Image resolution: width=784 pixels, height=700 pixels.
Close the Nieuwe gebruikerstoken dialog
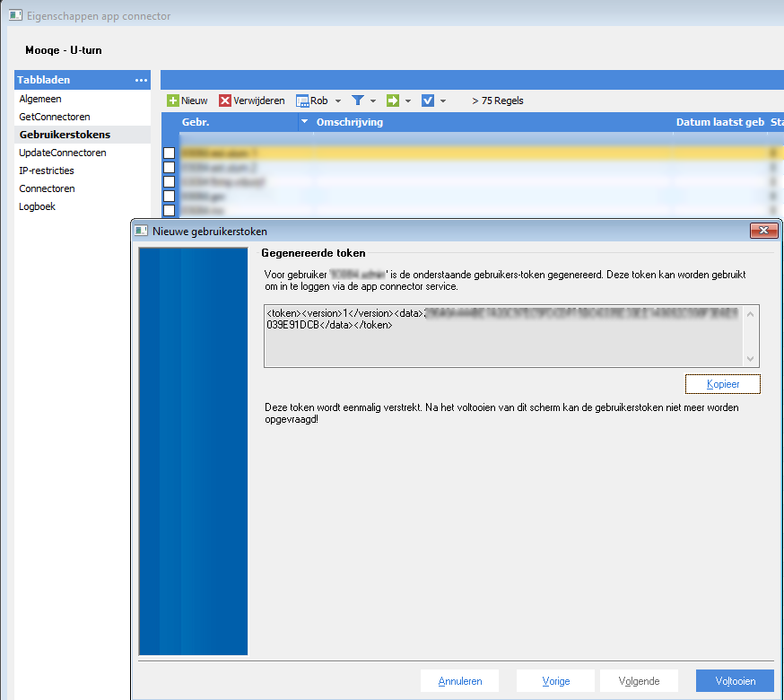click(763, 231)
